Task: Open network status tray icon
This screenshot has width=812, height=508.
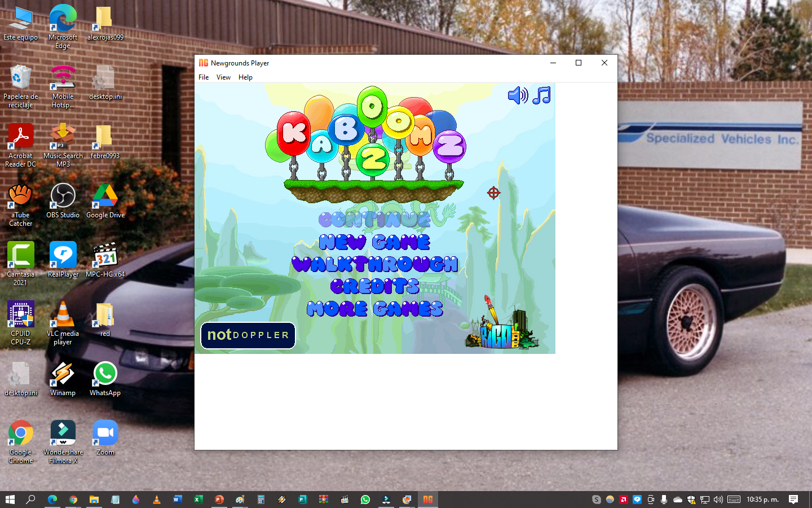Action: click(705, 500)
